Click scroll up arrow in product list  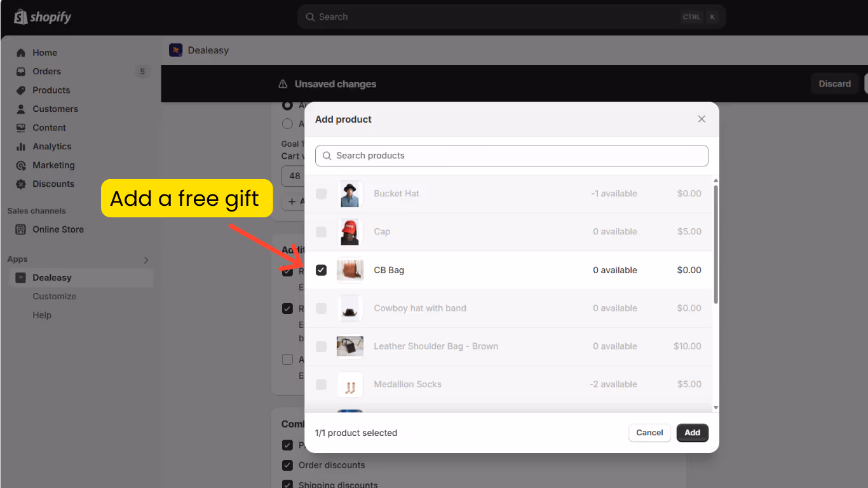[715, 180]
